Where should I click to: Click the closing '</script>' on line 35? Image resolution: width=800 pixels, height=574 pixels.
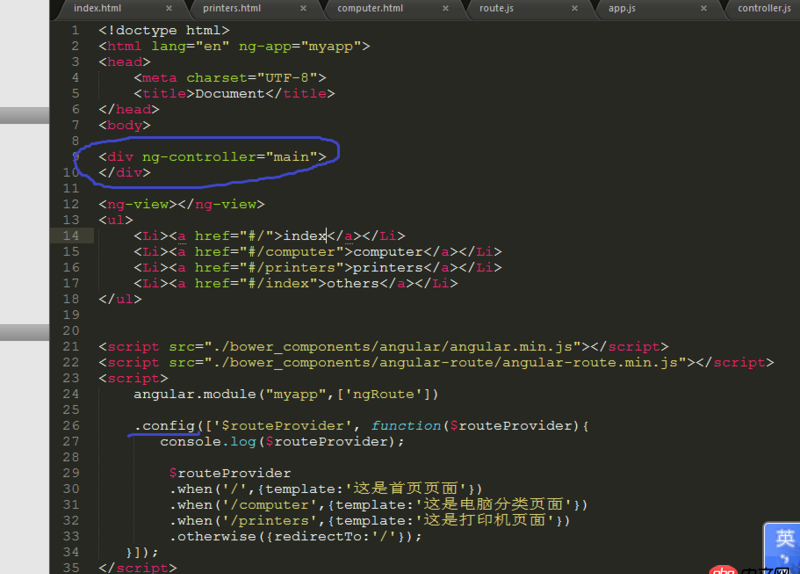[x=138, y=568]
